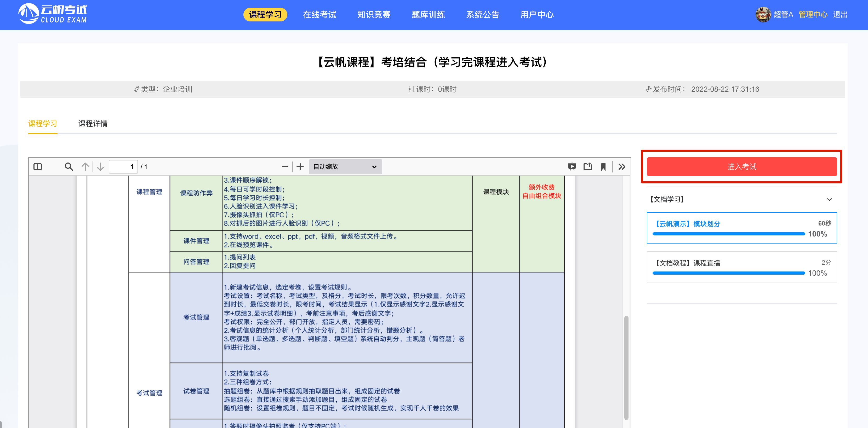
Task: Go to the next PDF page with the down arrow
Action: pyautogui.click(x=100, y=167)
